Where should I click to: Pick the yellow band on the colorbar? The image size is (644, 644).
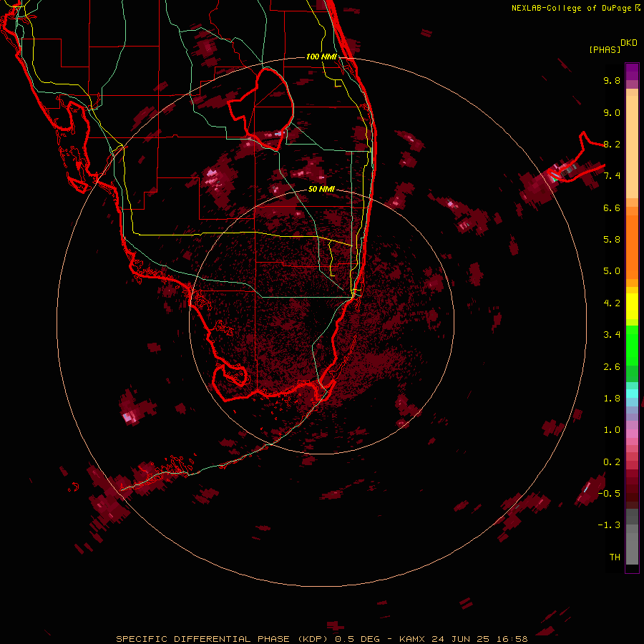pos(632,306)
